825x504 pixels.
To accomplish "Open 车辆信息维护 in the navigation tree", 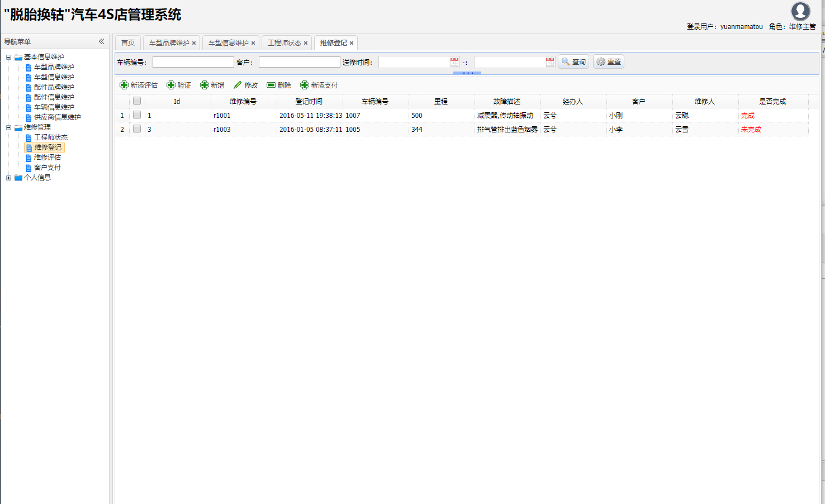I will point(54,107).
